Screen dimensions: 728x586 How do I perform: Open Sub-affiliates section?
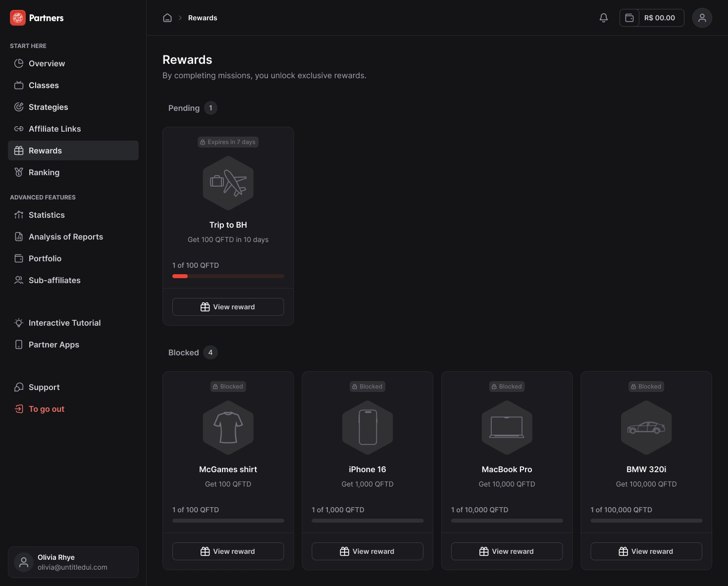(x=54, y=280)
